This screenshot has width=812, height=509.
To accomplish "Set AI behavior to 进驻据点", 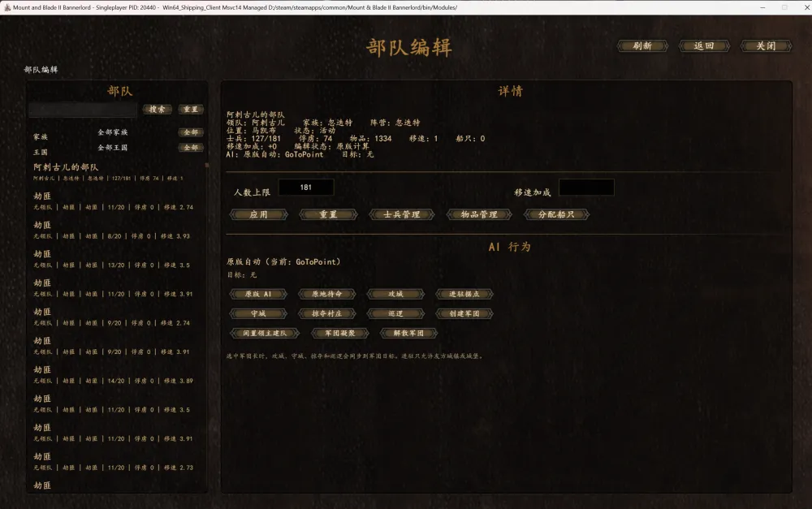I will (464, 294).
